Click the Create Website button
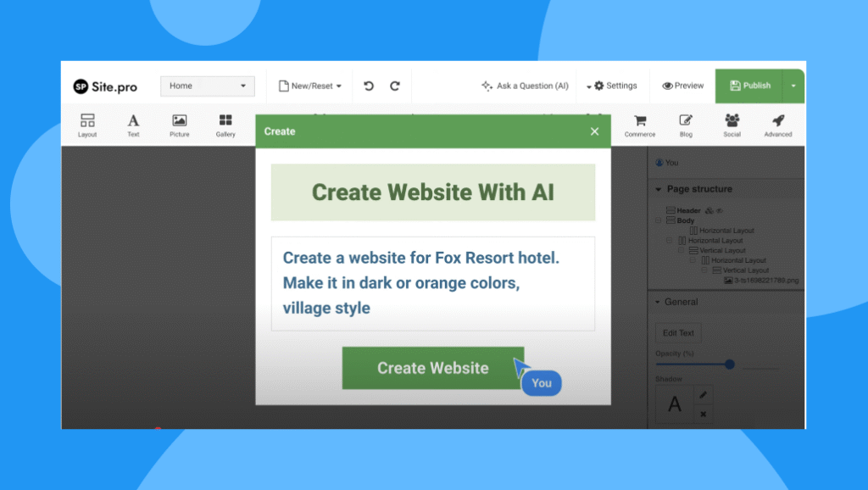868x490 pixels. [432, 368]
